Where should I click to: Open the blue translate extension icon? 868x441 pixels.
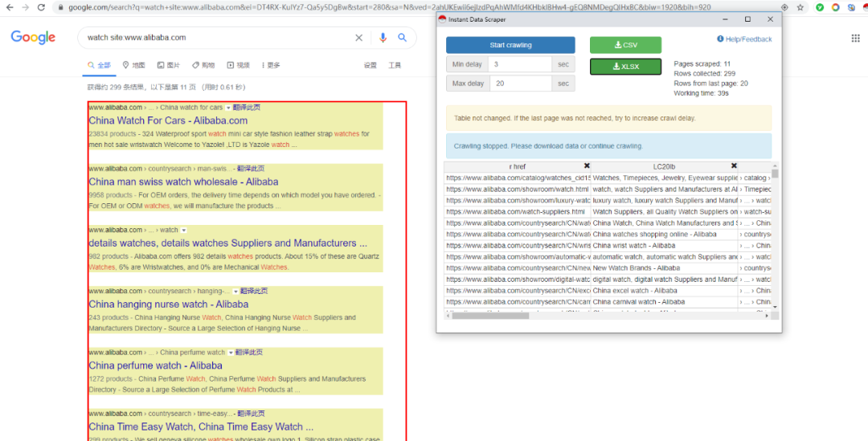point(851,7)
